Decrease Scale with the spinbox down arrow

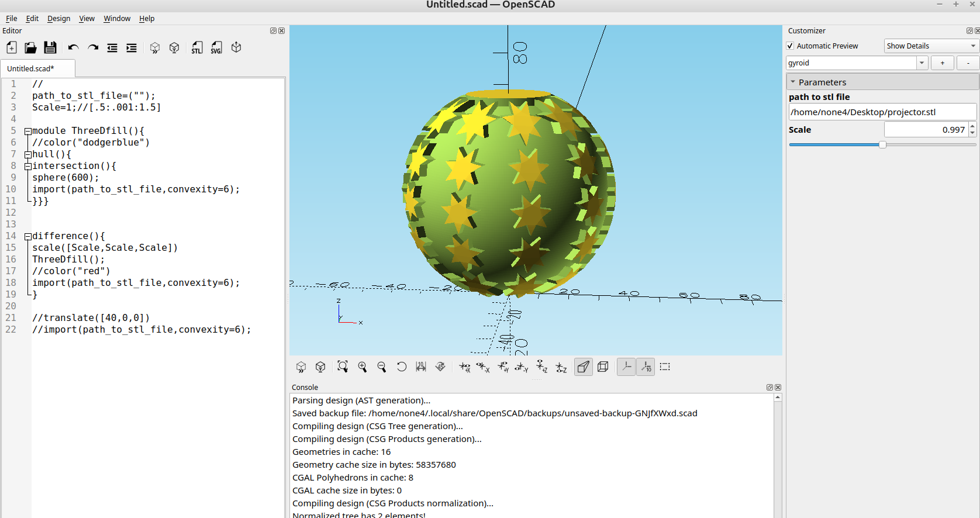tap(972, 133)
